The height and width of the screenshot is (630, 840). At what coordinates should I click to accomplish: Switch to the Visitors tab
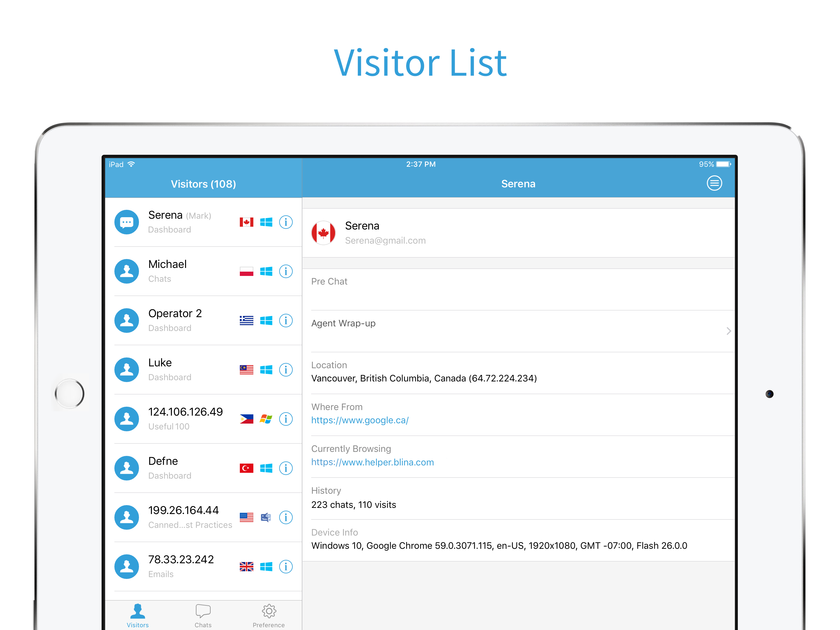coord(137,616)
